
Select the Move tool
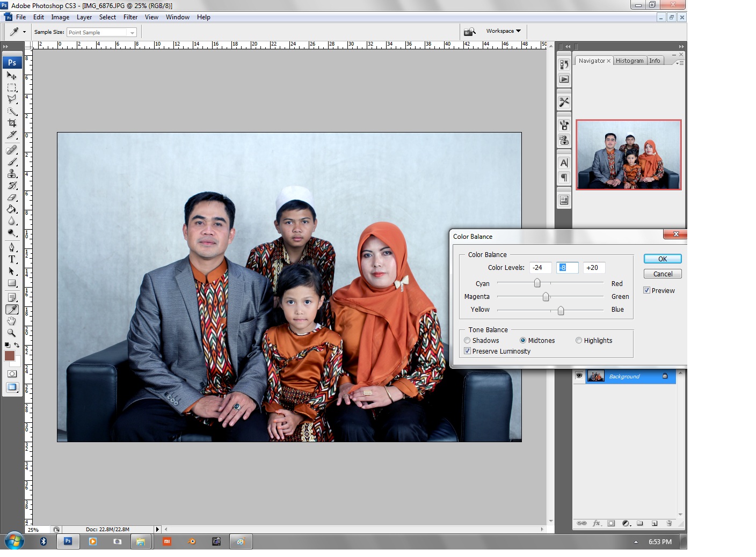[x=12, y=76]
